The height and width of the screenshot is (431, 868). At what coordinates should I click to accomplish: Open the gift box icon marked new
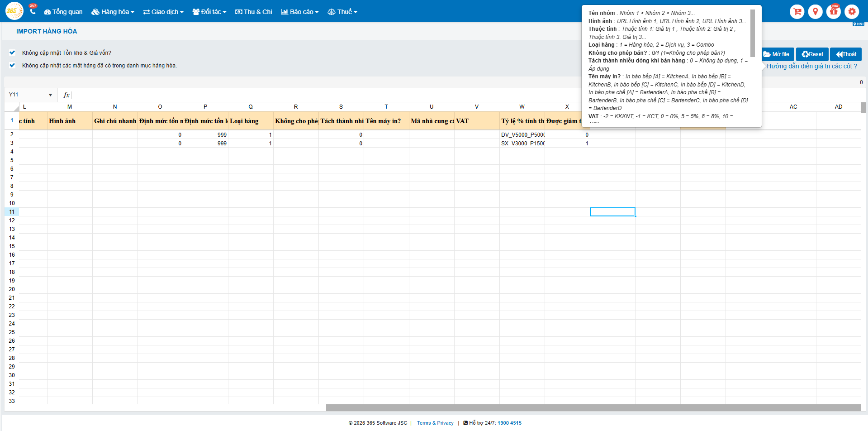[x=833, y=12]
